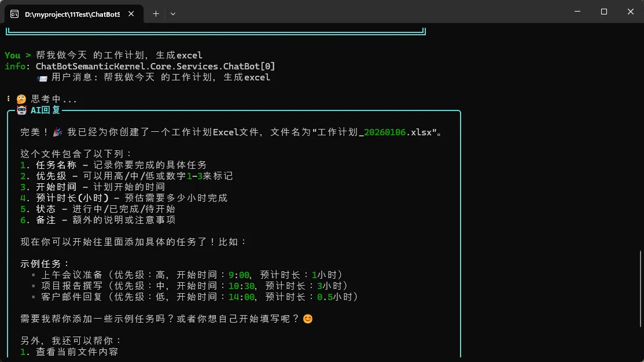Click the spinner dots left of 思考中
This screenshot has width=644, height=362.
point(8,99)
